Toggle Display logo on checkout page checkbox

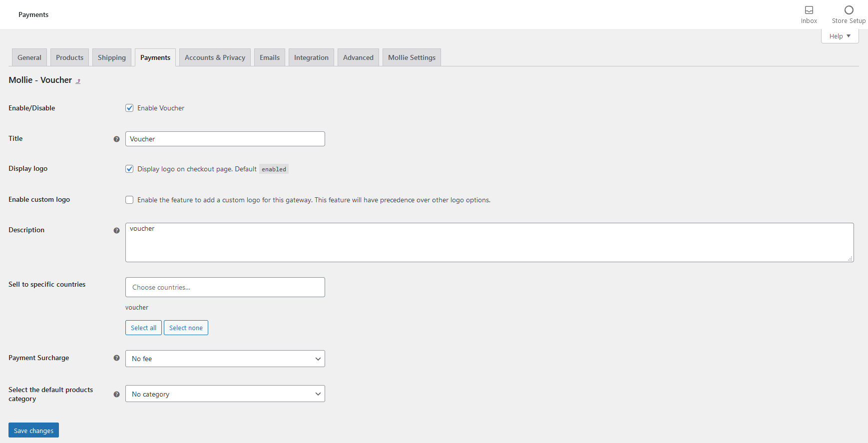point(129,169)
